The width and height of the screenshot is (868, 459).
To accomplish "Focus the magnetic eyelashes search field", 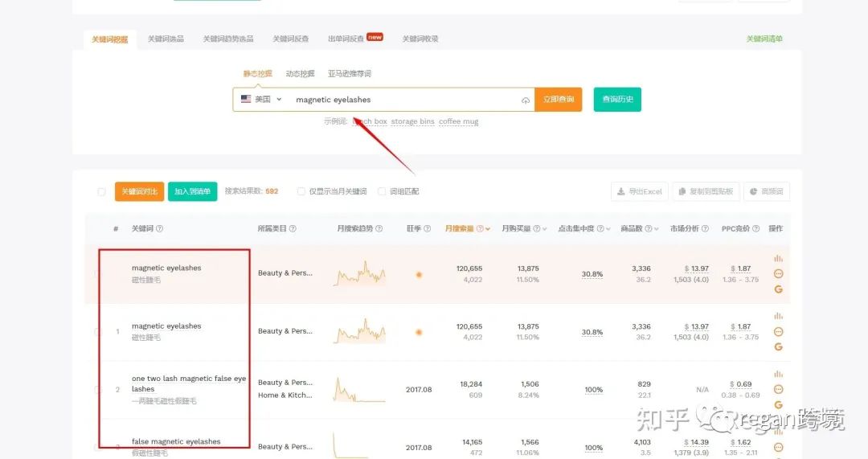I will [x=404, y=100].
